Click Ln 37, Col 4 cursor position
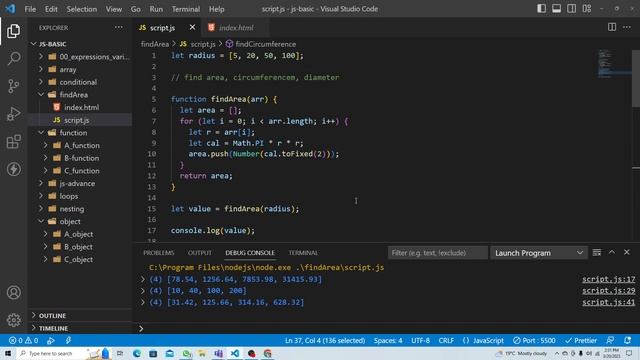The width and height of the screenshot is (640, 360). pos(325,340)
